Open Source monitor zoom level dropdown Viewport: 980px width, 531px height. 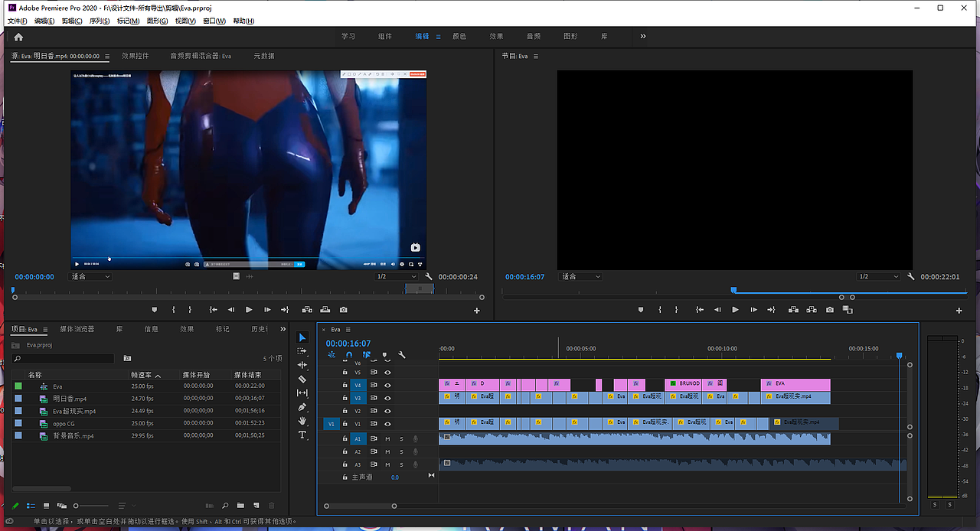(x=90, y=276)
